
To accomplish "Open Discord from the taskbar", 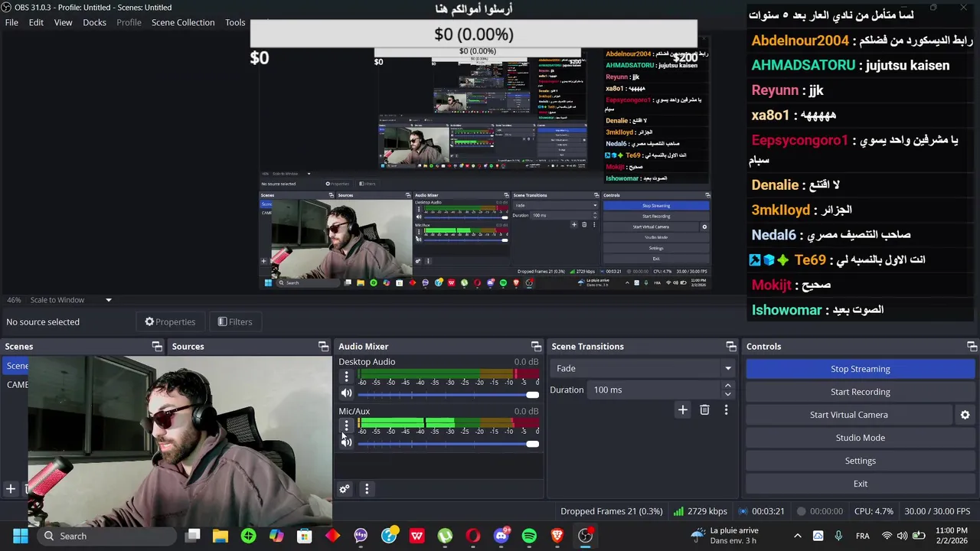I will pos(501,536).
